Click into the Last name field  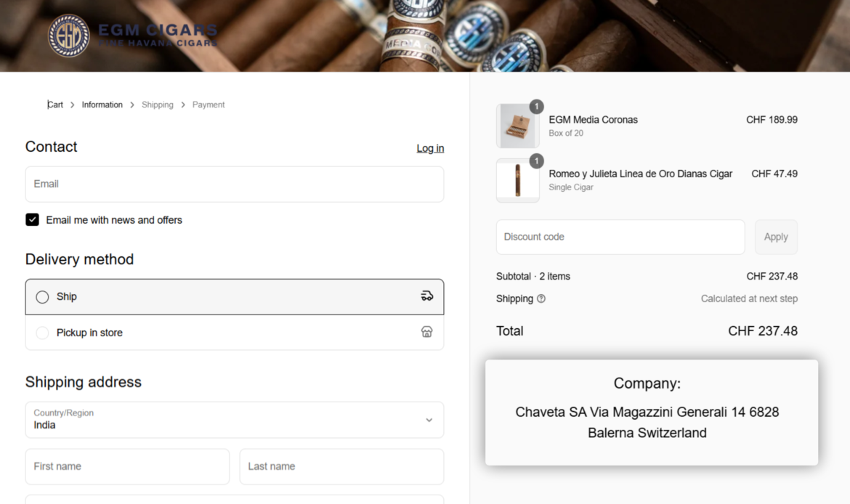pos(341,467)
